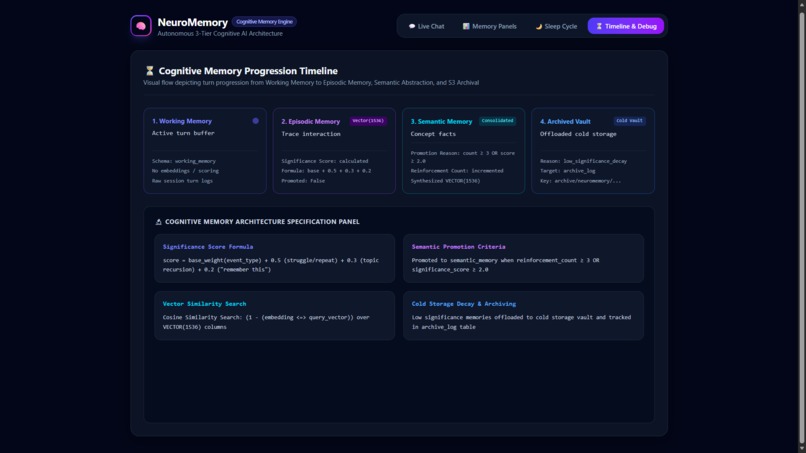Click the purple dot on Working Memory card
Viewport: 806px width, 453px height.
[255, 121]
